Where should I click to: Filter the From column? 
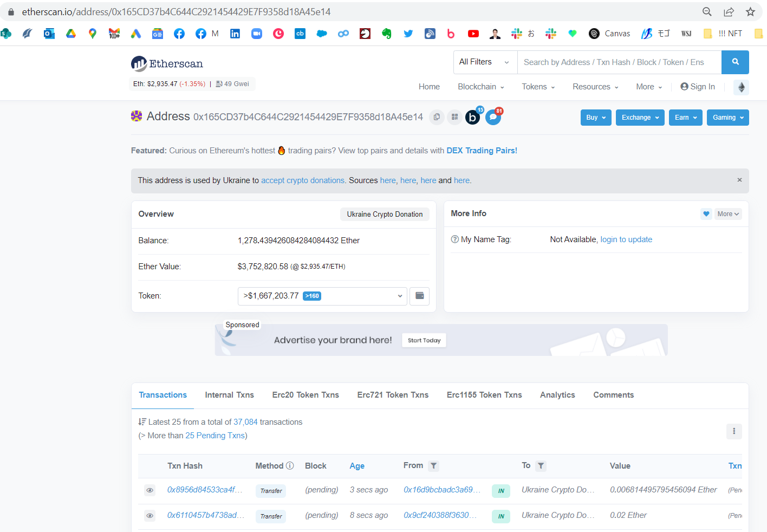click(433, 466)
